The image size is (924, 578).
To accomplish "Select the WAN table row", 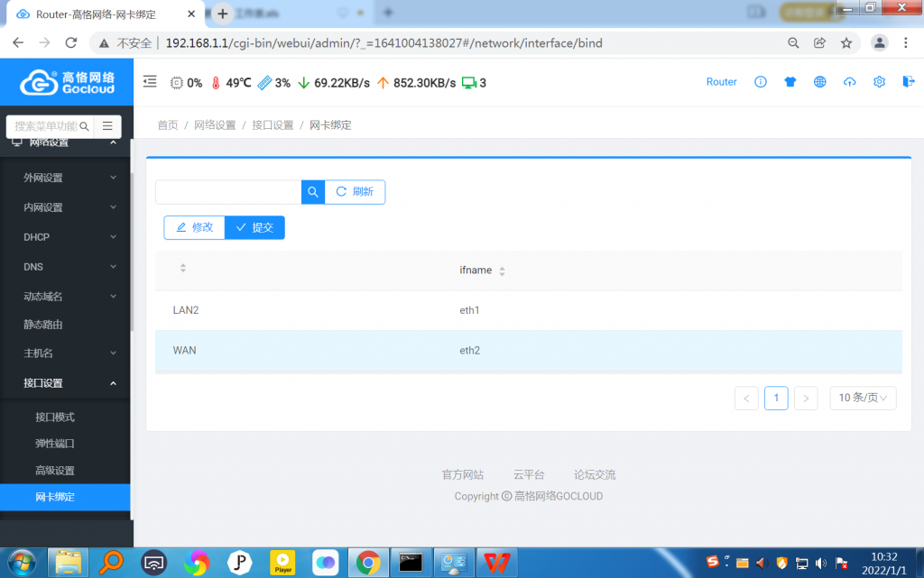I will pos(529,350).
